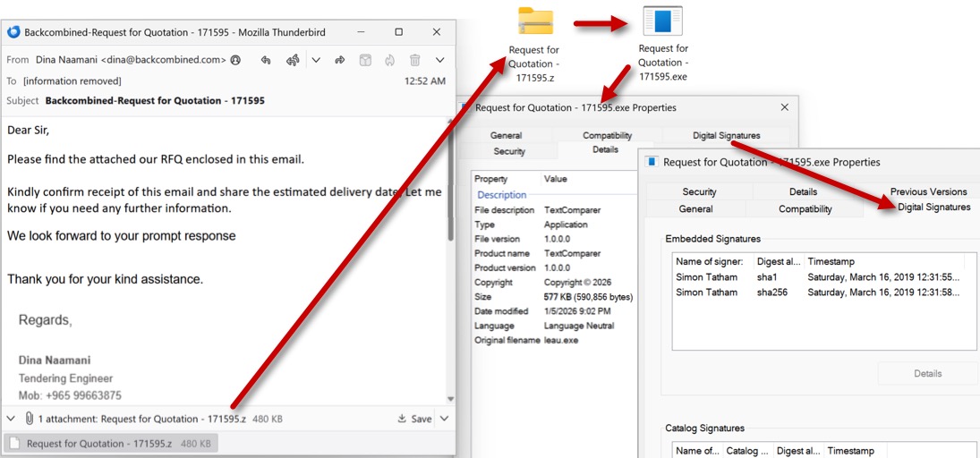Click the Archive box icon
980x458 pixels.
365,60
